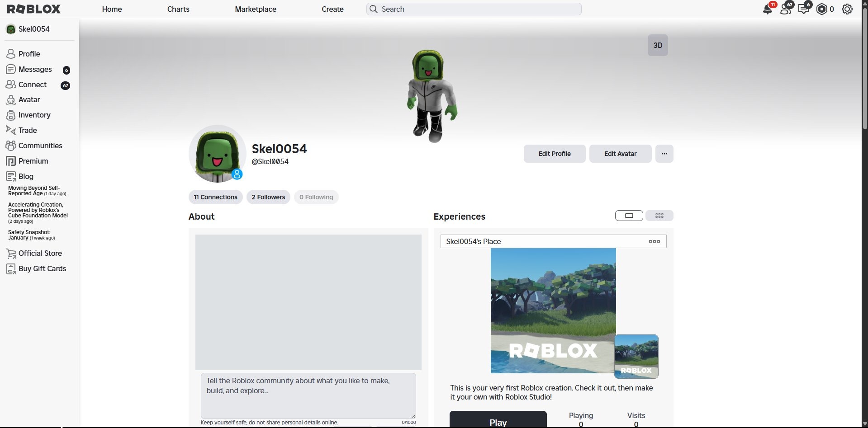Click the Connect count badge 67 in sidebar
The image size is (868, 428).
[x=66, y=85]
